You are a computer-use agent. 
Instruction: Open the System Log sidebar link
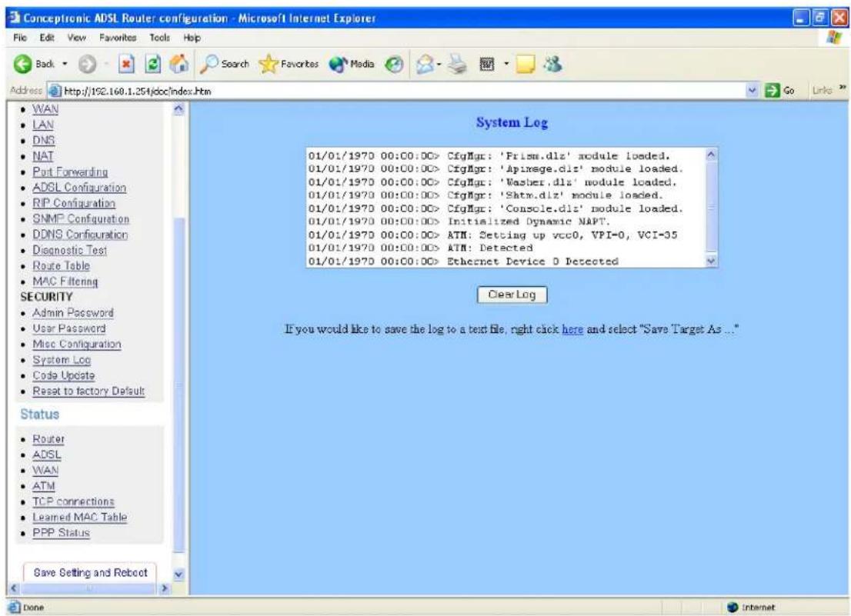62,360
